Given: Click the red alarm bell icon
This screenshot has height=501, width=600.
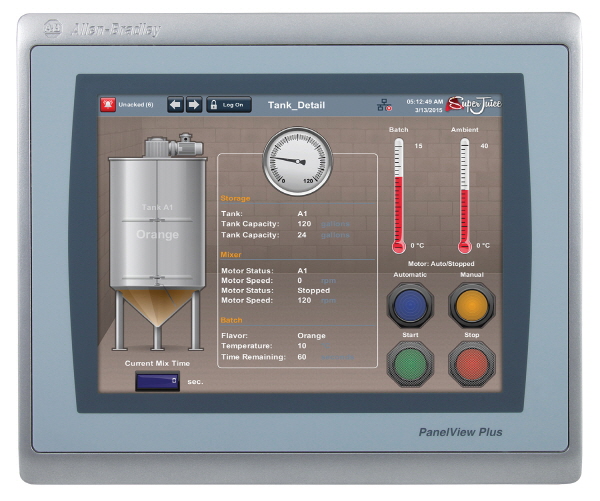Looking at the screenshot, I should pos(108,104).
